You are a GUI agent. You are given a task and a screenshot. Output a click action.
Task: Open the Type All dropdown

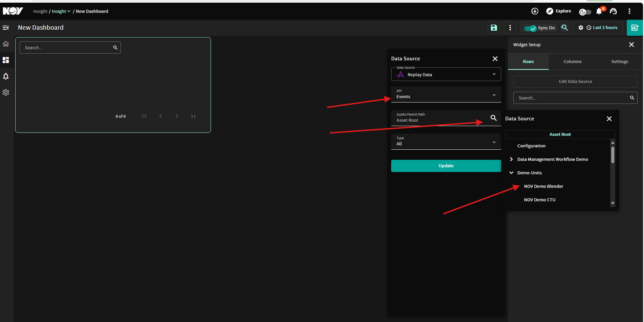click(446, 142)
